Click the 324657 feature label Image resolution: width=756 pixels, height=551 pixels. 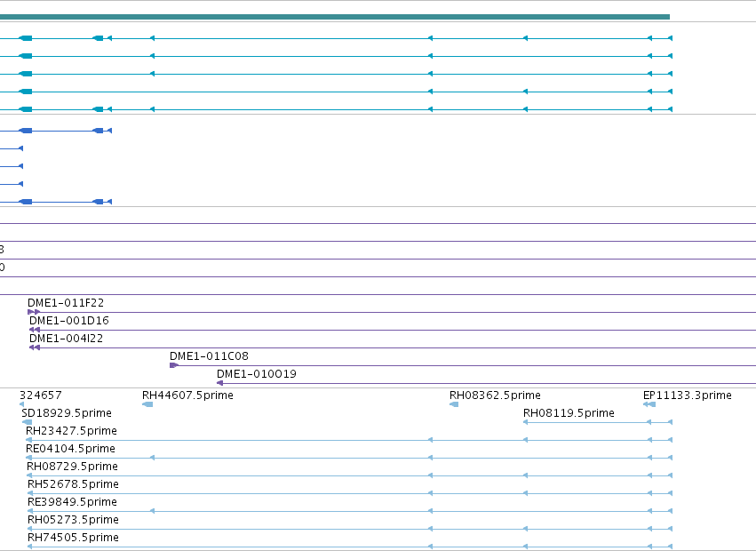[41, 395]
